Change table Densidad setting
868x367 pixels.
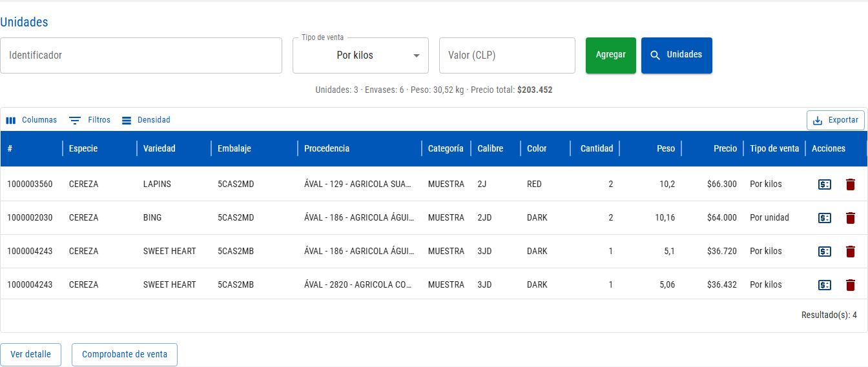click(146, 120)
